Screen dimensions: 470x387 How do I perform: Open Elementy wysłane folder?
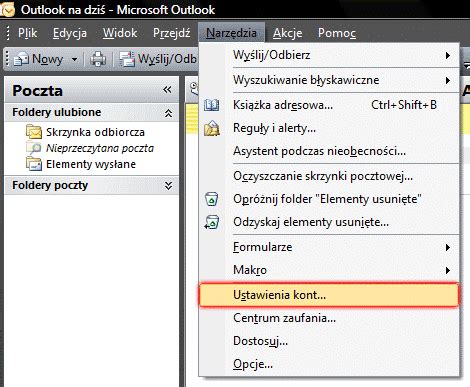pyautogui.click(x=91, y=164)
